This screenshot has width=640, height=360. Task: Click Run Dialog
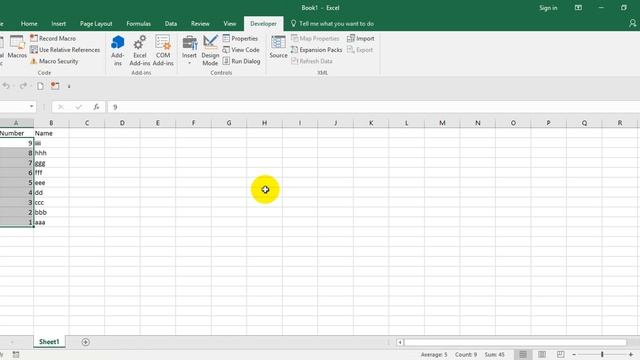pos(241,61)
